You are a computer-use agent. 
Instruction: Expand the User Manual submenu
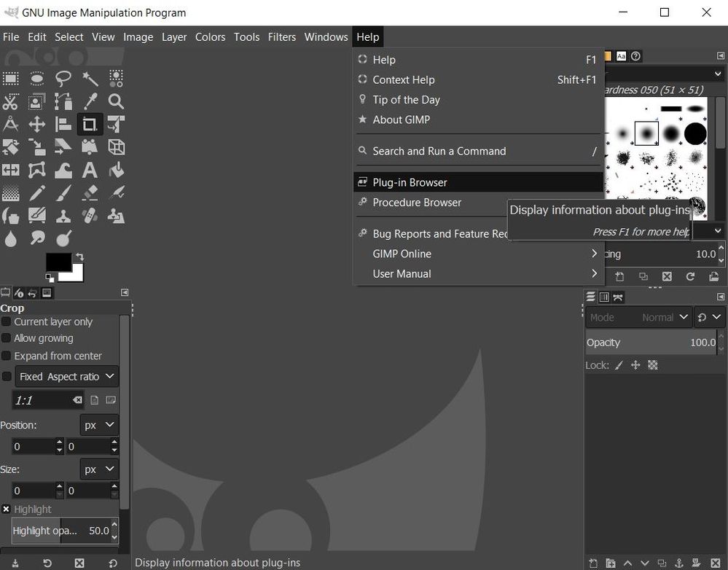(479, 273)
